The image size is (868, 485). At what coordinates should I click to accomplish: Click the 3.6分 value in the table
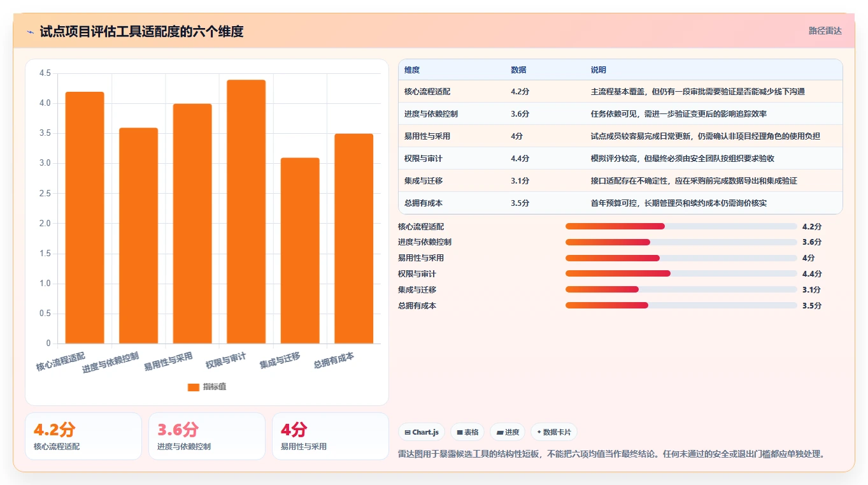[x=520, y=114]
